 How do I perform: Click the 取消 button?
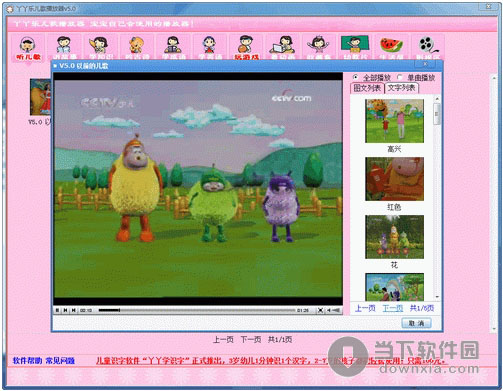click(416, 323)
